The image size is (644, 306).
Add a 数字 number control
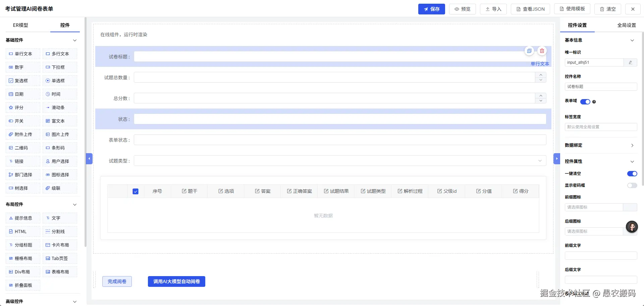click(23, 67)
